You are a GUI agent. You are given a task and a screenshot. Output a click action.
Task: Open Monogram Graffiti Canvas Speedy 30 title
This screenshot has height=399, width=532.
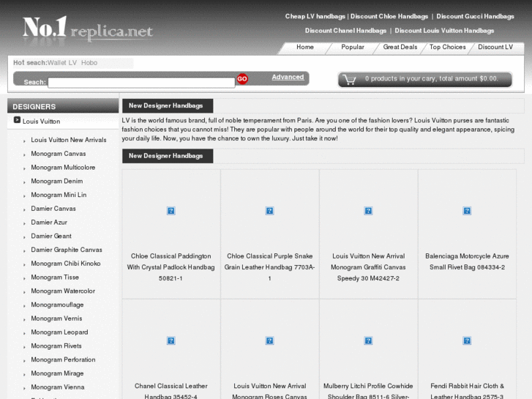coord(368,267)
